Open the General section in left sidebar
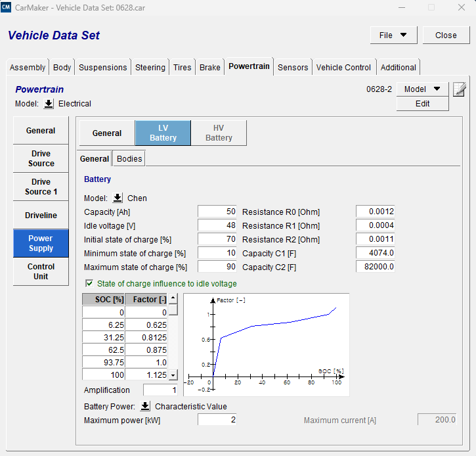 point(41,130)
